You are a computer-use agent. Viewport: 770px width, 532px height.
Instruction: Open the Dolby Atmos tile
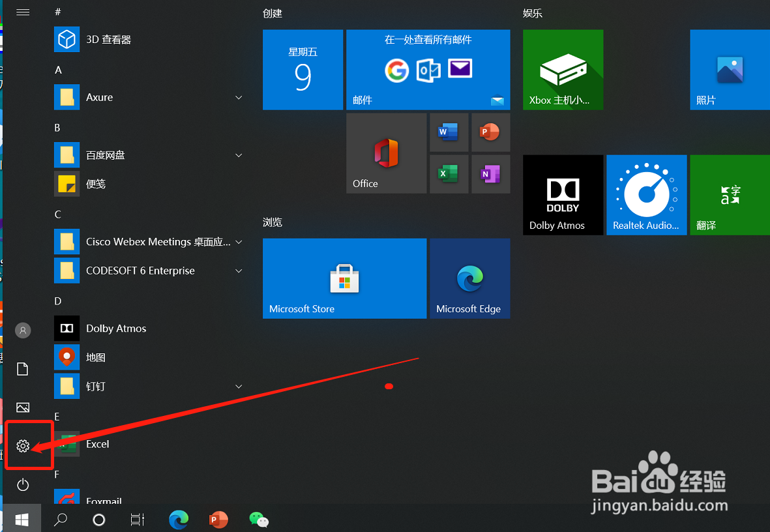click(x=563, y=195)
